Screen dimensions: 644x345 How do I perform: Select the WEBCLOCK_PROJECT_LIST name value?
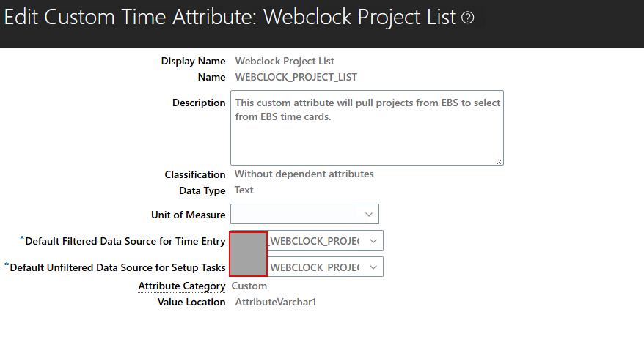coord(296,77)
